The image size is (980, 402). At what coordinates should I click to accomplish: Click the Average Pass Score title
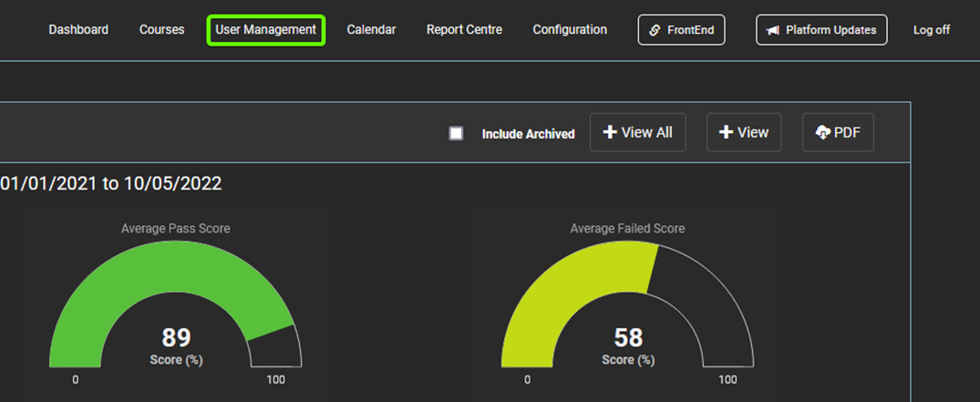[x=176, y=229]
